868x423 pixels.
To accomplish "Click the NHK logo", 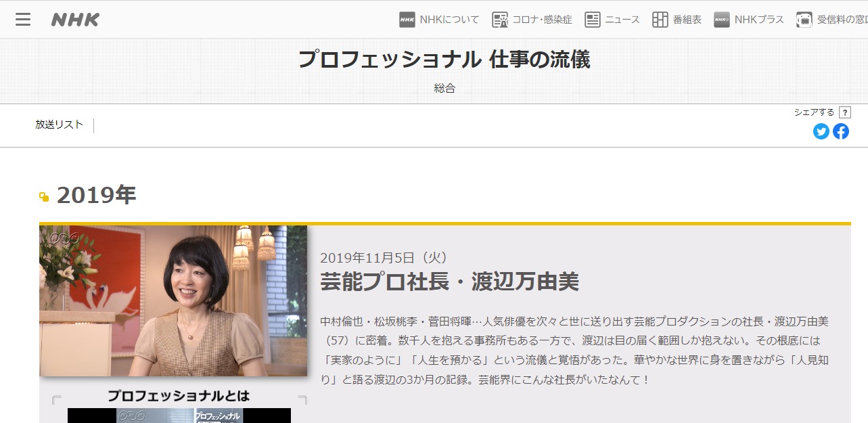I will point(75,20).
